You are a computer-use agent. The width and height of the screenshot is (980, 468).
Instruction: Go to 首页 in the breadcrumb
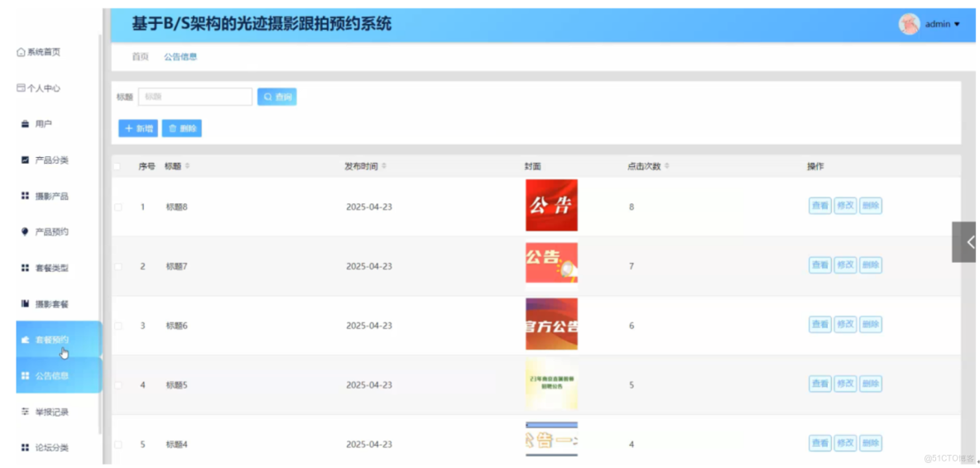coord(140,57)
